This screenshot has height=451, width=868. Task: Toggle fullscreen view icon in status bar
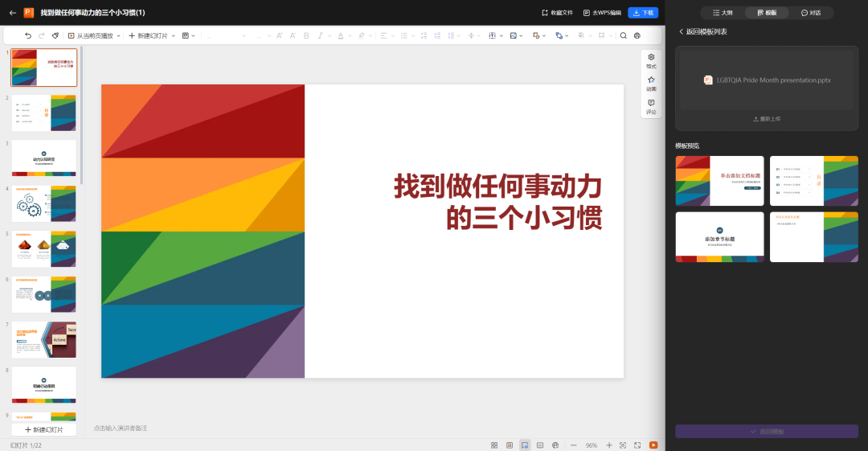[x=637, y=445]
